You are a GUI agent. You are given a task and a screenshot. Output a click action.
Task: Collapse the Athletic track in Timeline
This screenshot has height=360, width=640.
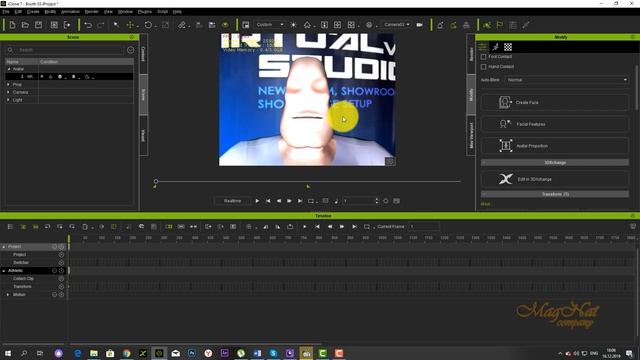point(4,271)
